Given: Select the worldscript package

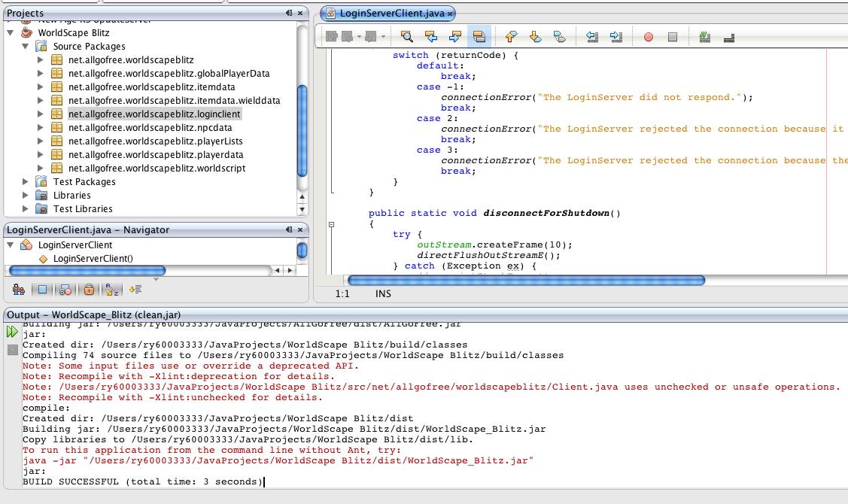Looking at the screenshot, I should pyautogui.click(x=157, y=169).
